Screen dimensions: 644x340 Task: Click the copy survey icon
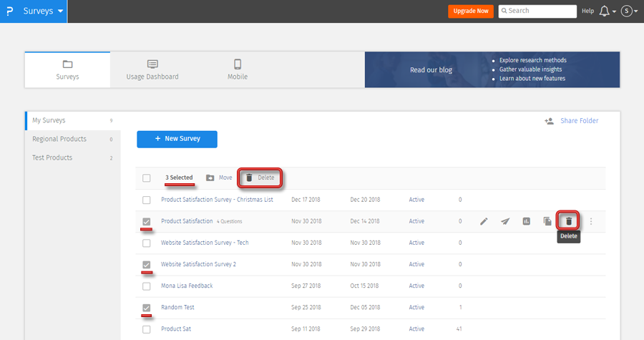click(x=547, y=221)
